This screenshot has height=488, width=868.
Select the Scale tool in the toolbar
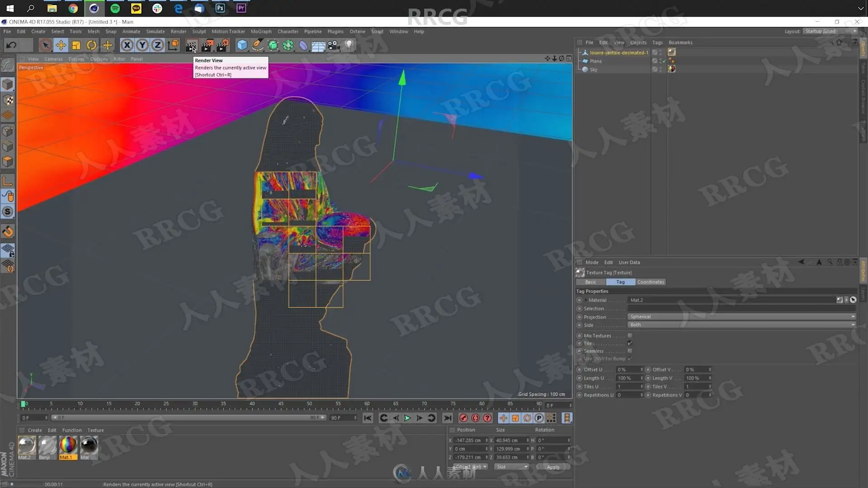click(76, 45)
